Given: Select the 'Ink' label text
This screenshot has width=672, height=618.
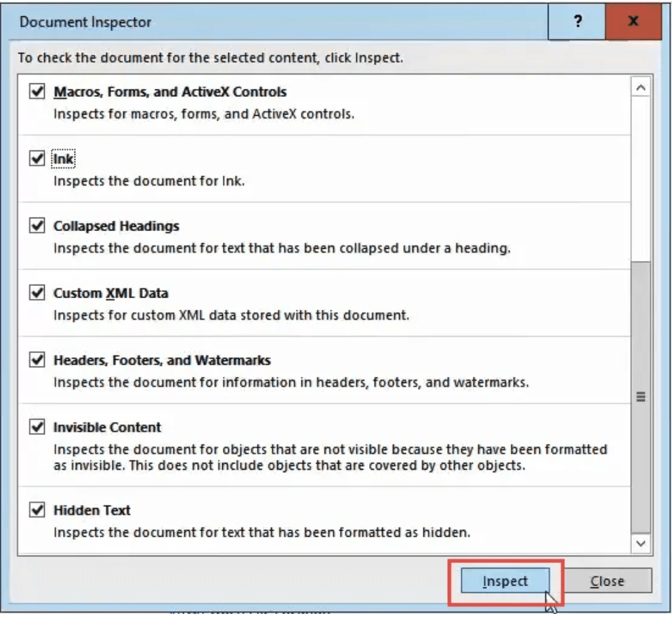Looking at the screenshot, I should (x=64, y=159).
